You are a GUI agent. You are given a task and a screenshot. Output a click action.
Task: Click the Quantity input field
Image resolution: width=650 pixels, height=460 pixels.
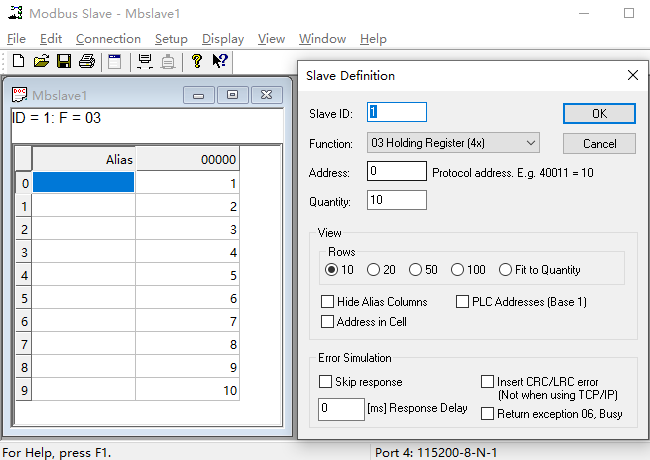point(397,200)
